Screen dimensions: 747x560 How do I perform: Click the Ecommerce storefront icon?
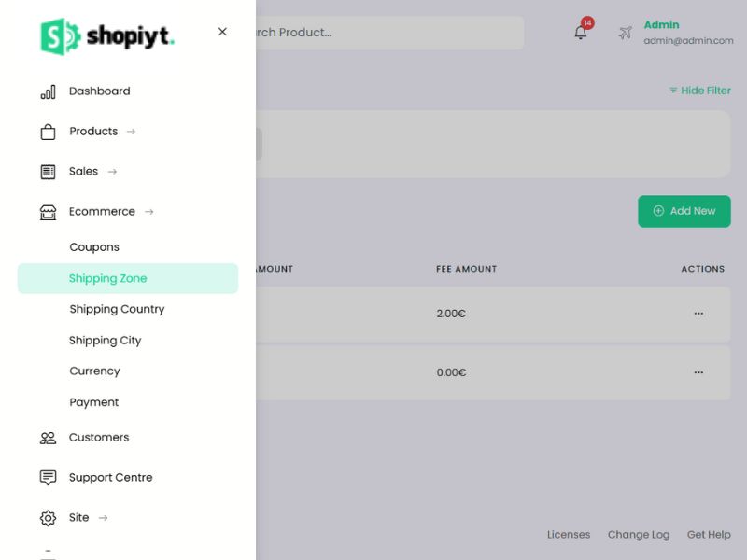point(49,213)
